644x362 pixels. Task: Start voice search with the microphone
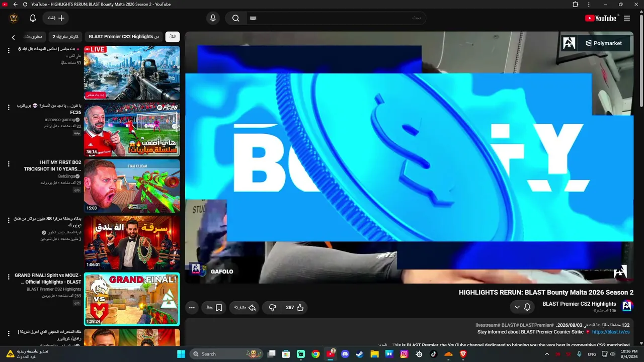tap(213, 18)
